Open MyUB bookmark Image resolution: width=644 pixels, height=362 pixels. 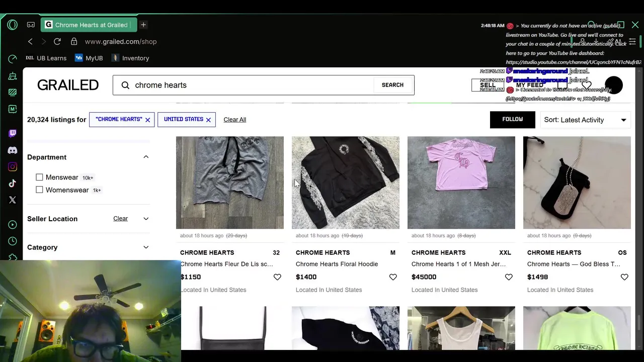(x=89, y=58)
